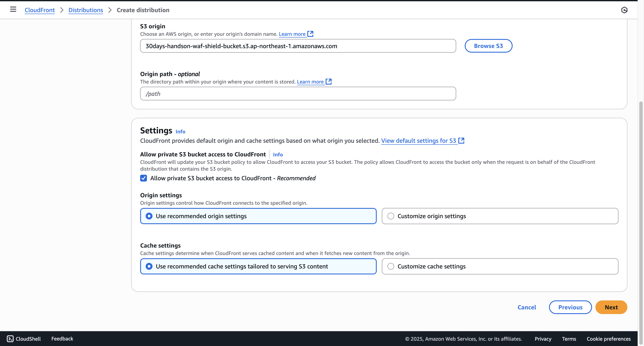
Task: Click into the Origin path input field
Action: (298, 94)
